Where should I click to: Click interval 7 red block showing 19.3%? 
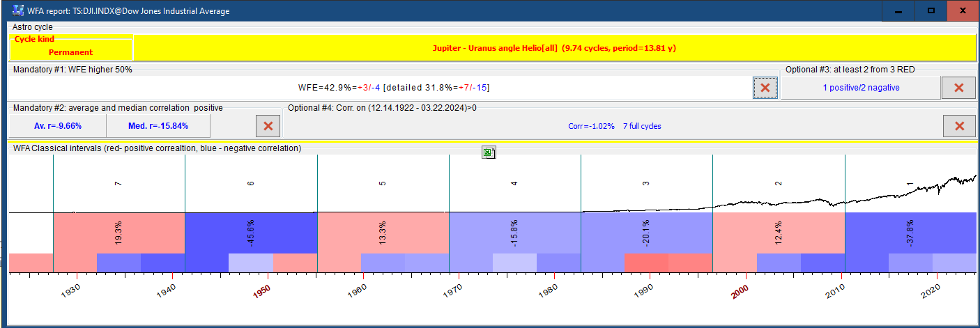coord(119,233)
